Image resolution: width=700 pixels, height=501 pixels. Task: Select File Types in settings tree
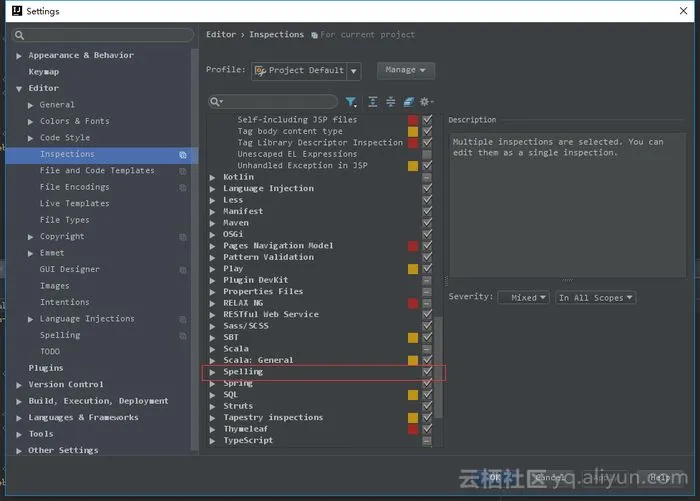pyautogui.click(x=65, y=220)
